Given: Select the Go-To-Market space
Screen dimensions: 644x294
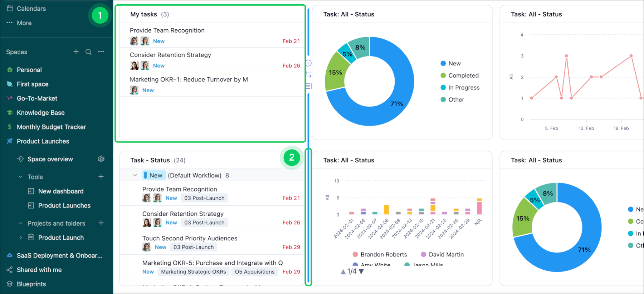Looking at the screenshot, I should pyautogui.click(x=37, y=98).
